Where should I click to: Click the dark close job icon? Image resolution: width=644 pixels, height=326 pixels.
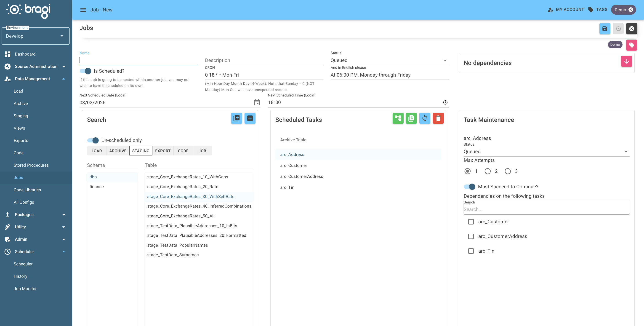(631, 29)
